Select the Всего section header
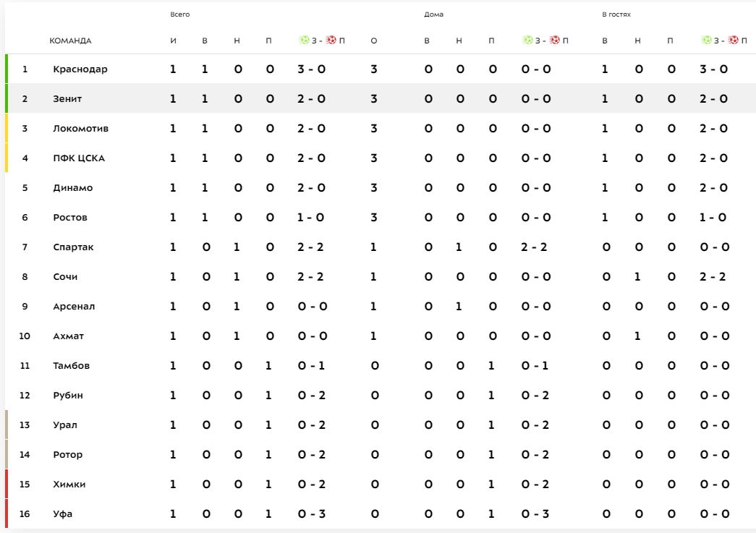Viewport: 756px width, 533px height. click(179, 14)
